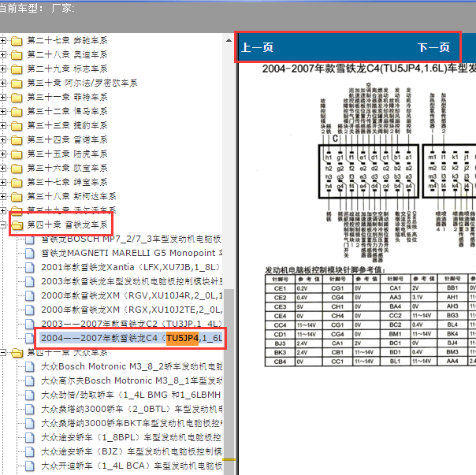Open 大众途安轿车 1_8BPL entry
Viewport: 476px width, 475px height.
(132, 437)
